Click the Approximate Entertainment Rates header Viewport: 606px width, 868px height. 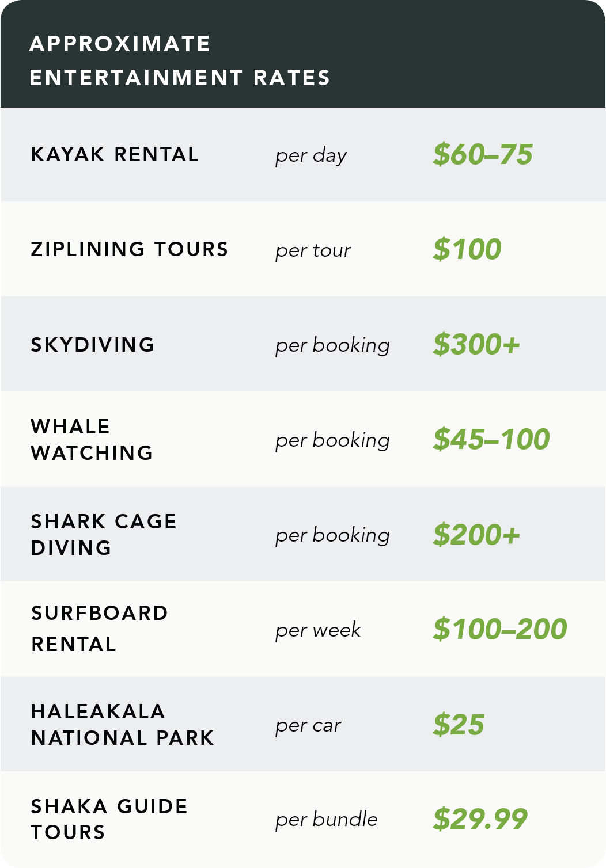click(x=180, y=60)
